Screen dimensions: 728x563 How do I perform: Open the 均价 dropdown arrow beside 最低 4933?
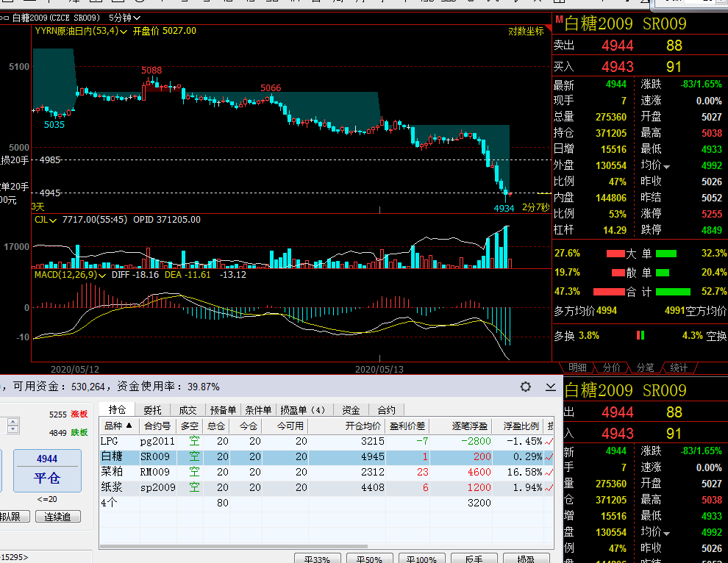point(667,167)
